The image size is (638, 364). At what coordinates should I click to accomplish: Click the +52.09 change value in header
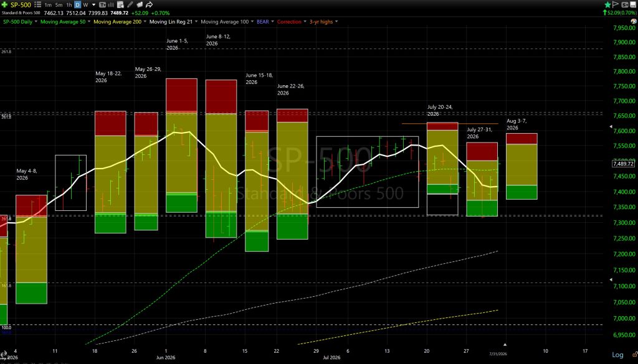tap(140, 13)
